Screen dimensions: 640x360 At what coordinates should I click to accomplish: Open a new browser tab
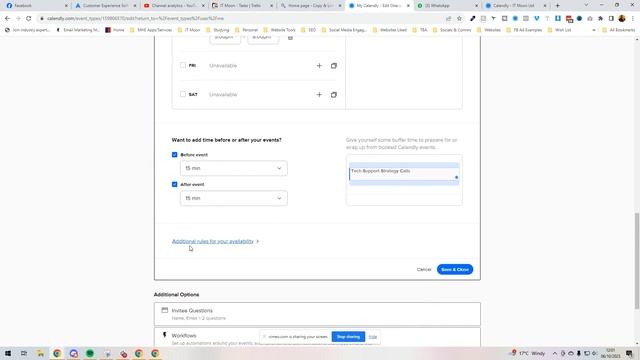[558, 6]
